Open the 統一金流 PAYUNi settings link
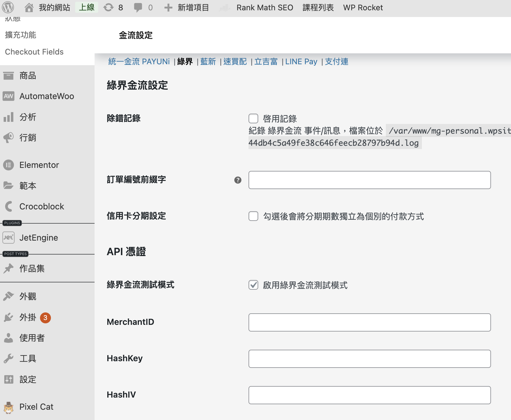Screen dimensions: 511x420 139,62
